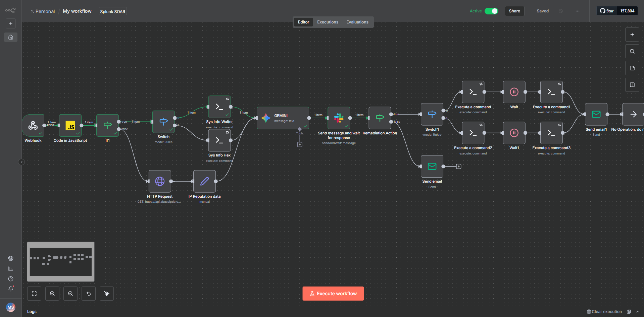
Task: Open the GEMINI message node
Action: coord(283,118)
